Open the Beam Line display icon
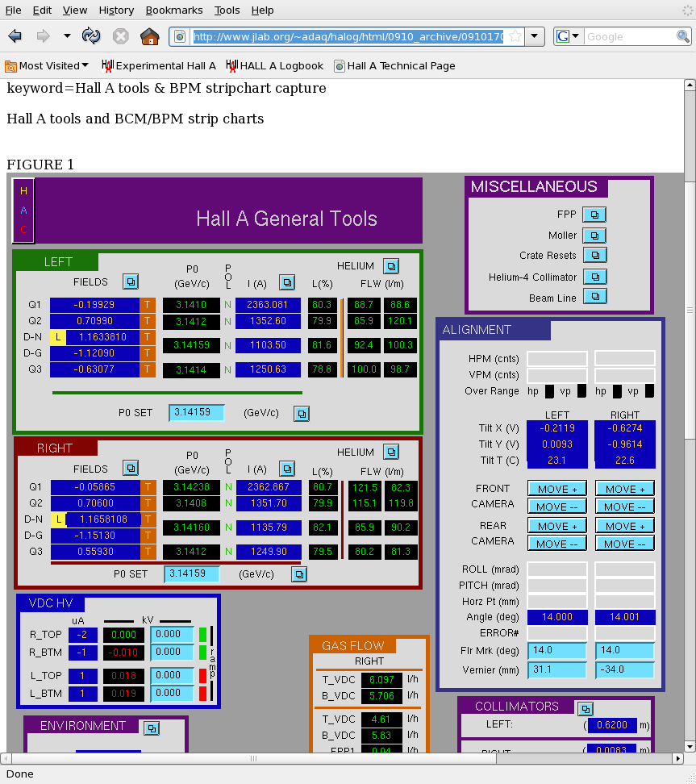Screen dimensions: 696x784 point(595,297)
